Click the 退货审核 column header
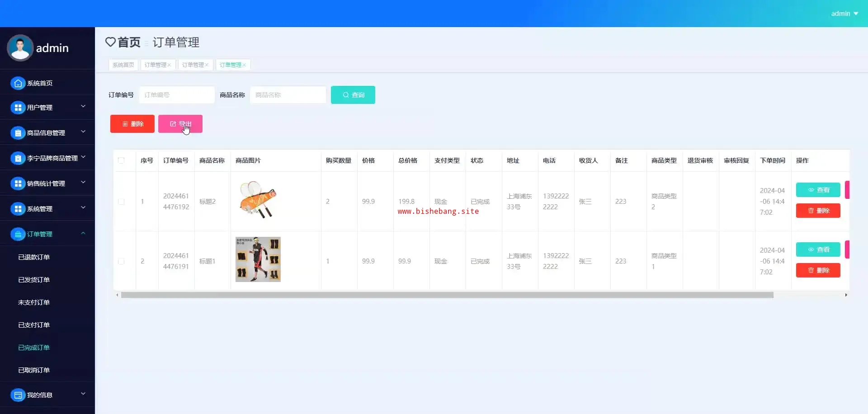This screenshot has width=868, height=414. coord(700,160)
